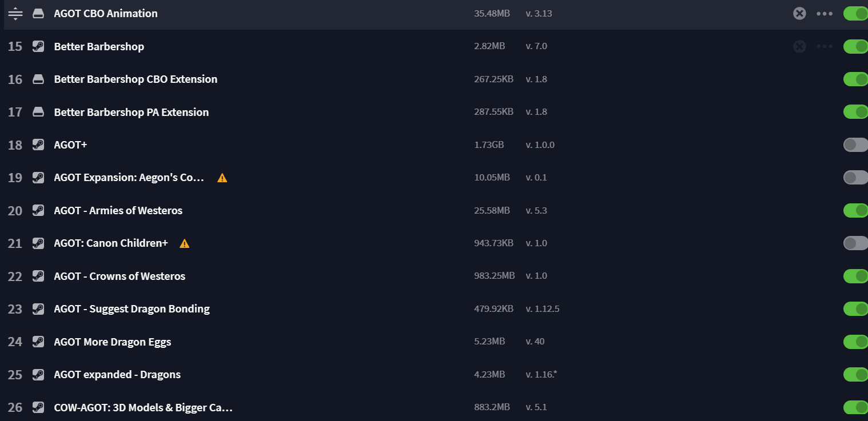Image resolution: width=868 pixels, height=421 pixels.
Task: Click the local drive icon for Better Barbershop CBO Extension
Action: [38, 79]
